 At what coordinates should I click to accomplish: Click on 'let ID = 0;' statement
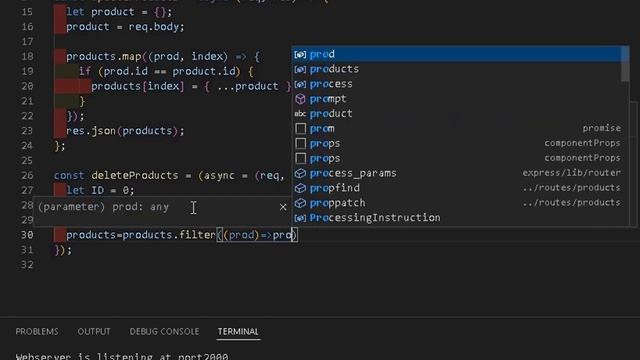pos(100,190)
